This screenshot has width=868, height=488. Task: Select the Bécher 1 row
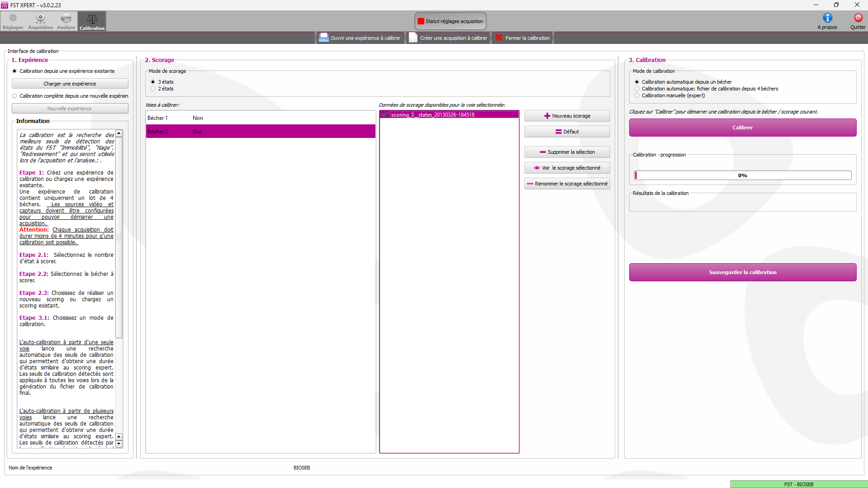260,118
